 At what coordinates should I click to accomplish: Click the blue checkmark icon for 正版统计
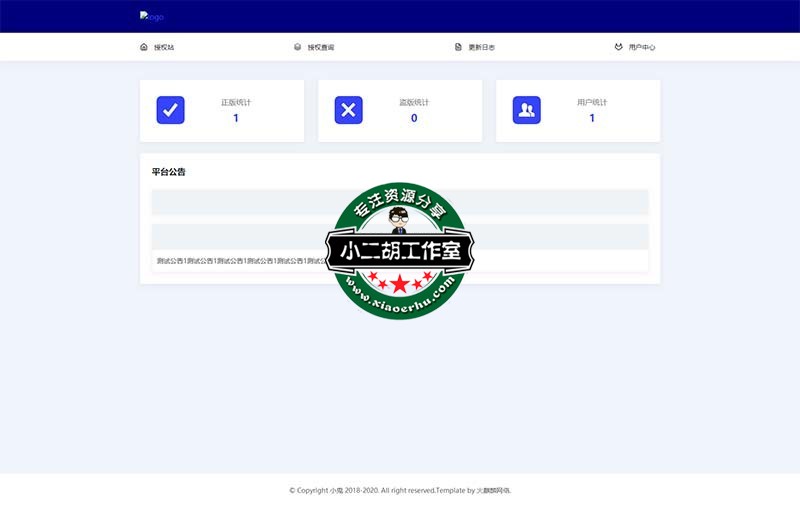point(171,110)
